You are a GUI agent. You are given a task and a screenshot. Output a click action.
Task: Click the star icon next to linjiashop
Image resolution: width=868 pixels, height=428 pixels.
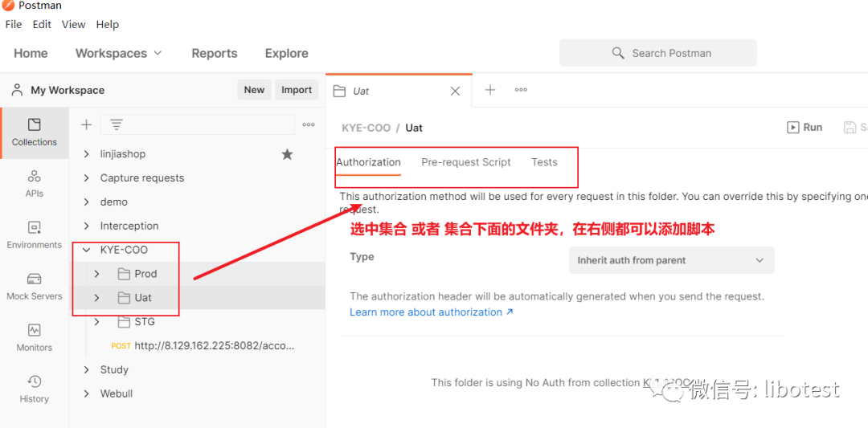coord(287,154)
